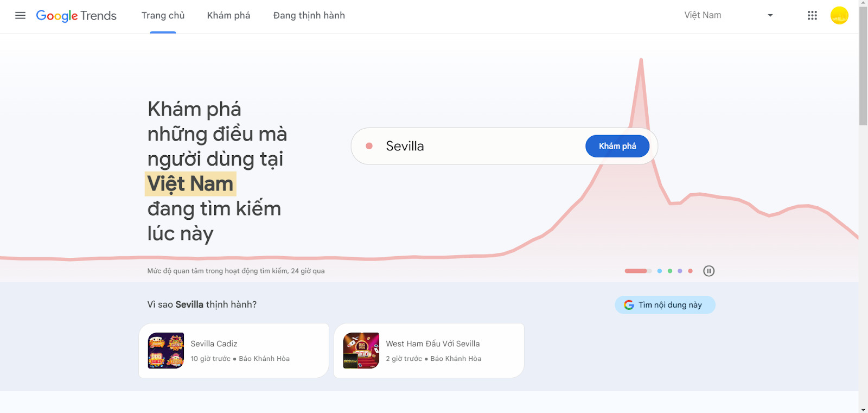Switch to the Khám phá tab
868x413 pixels.
(x=228, y=16)
